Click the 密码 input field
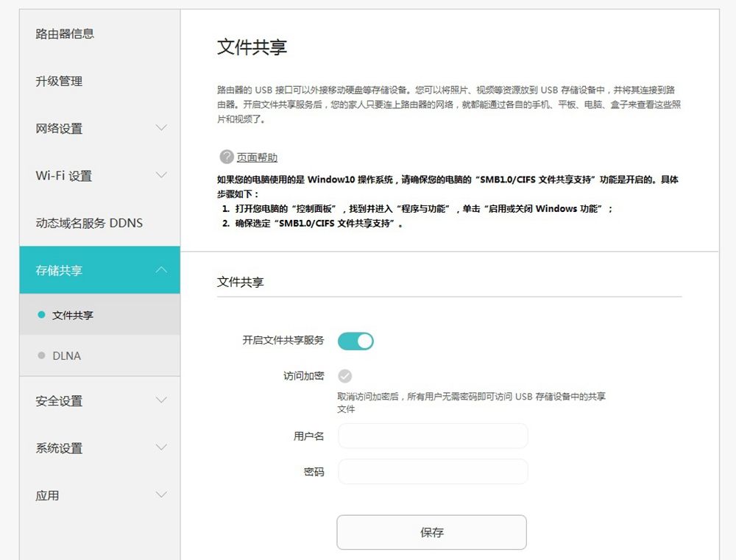The height and width of the screenshot is (560, 736). [x=433, y=472]
